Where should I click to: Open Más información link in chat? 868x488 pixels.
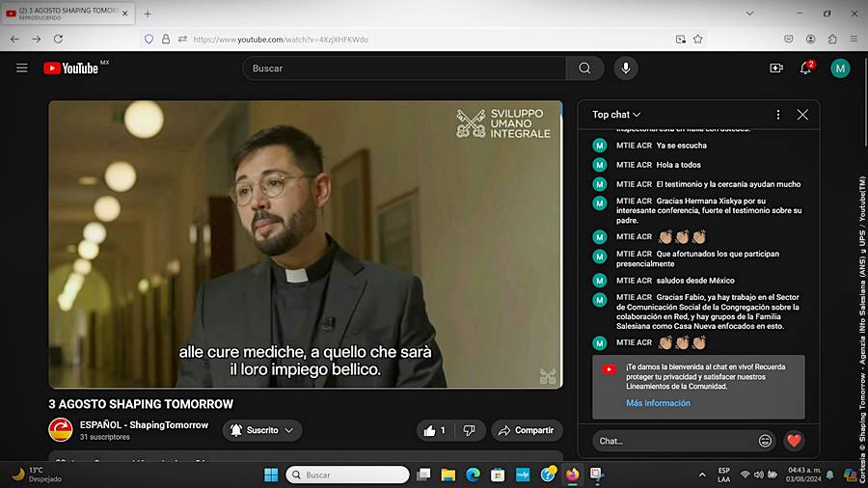coord(658,403)
